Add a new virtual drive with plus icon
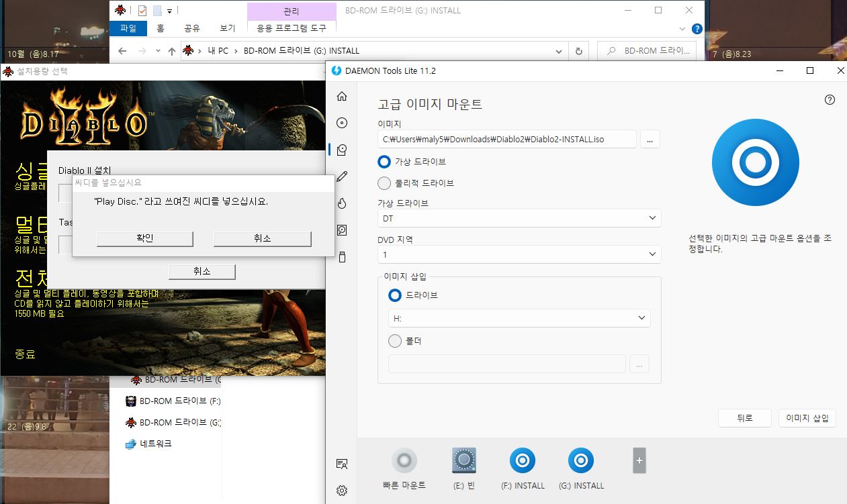Image resolution: width=847 pixels, height=504 pixels. pyautogui.click(x=639, y=460)
